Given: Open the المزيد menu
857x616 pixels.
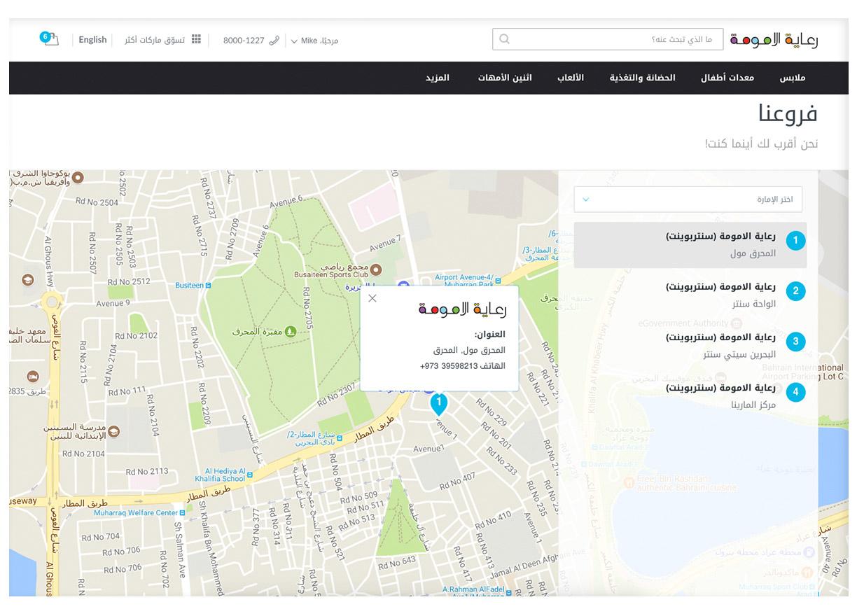Looking at the screenshot, I should tap(438, 78).
